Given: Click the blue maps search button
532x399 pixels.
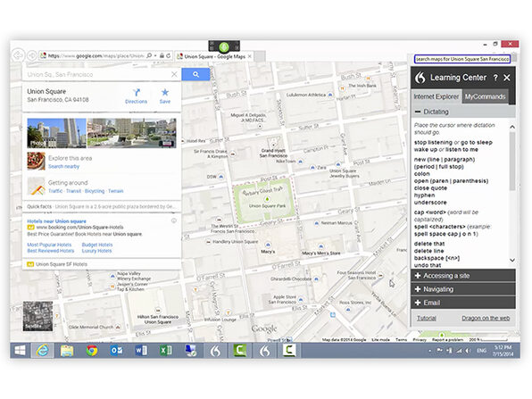Looking at the screenshot, I should pos(195,74).
